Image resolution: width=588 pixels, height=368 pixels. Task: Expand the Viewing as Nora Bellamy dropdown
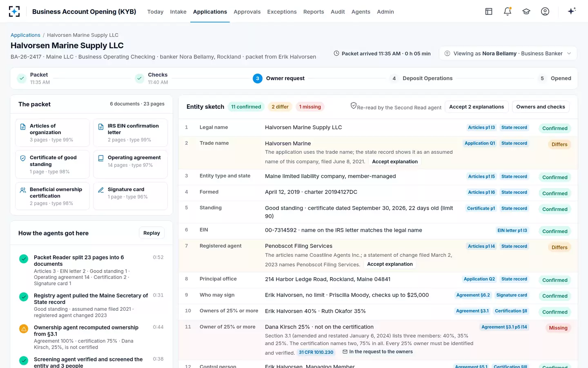508,54
